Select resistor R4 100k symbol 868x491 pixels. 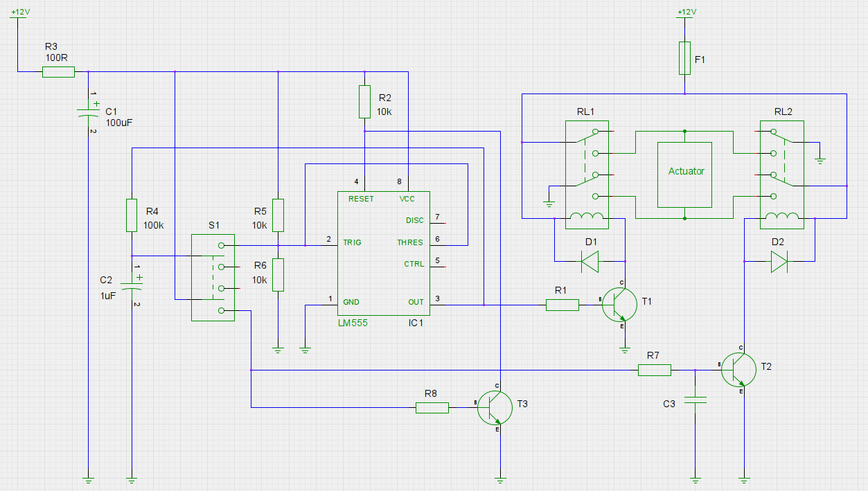click(x=132, y=215)
